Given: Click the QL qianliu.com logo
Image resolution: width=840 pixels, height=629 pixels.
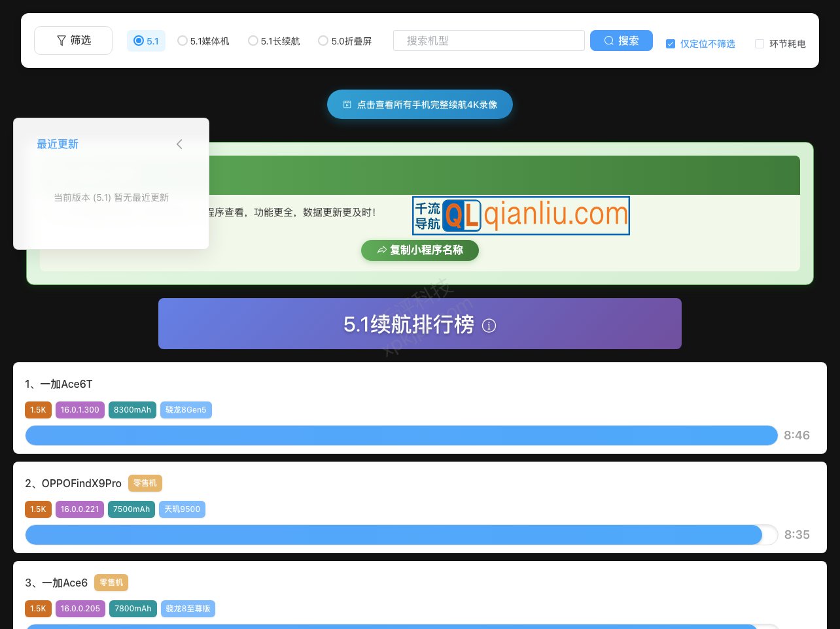Looking at the screenshot, I should [521, 215].
